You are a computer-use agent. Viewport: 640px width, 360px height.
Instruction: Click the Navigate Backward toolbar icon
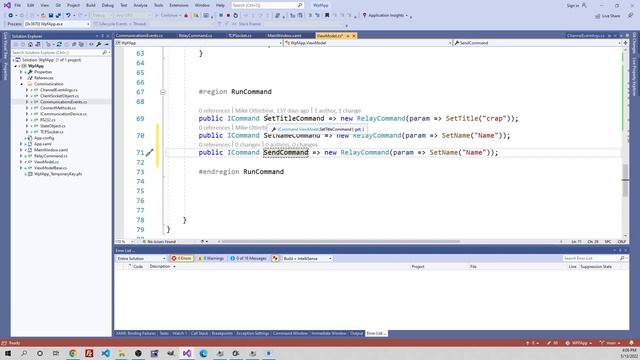pos(10,16)
